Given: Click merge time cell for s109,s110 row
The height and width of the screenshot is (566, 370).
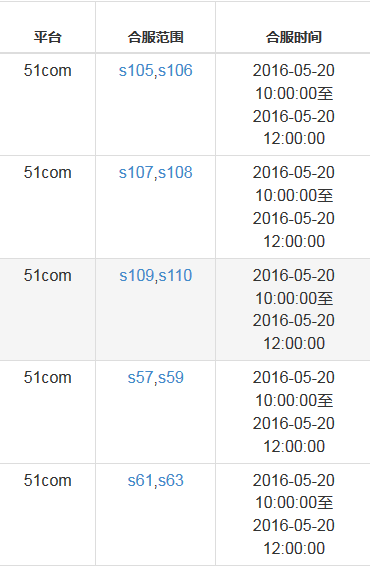Looking at the screenshot, I should [x=293, y=309].
